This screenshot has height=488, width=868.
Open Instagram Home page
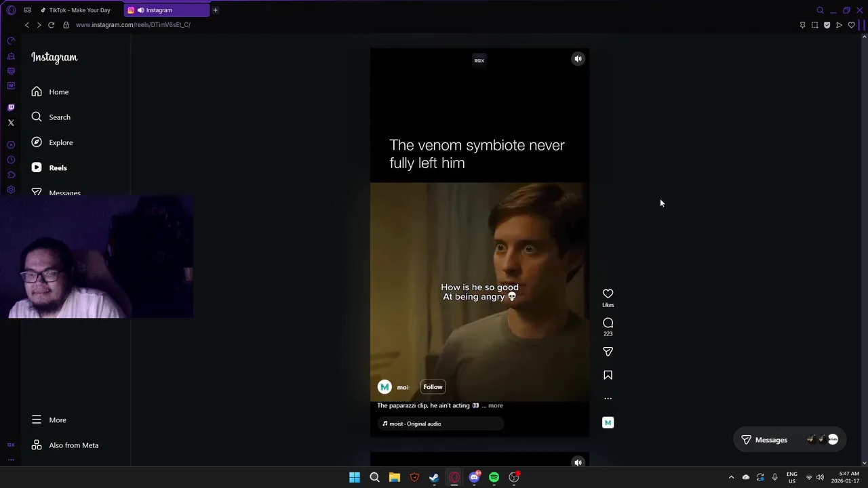50,91
